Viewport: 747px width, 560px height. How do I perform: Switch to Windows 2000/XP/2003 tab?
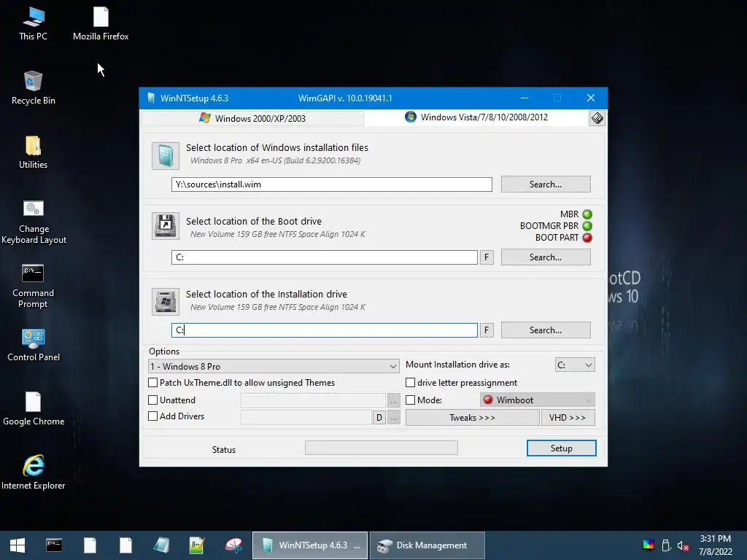tap(252, 118)
